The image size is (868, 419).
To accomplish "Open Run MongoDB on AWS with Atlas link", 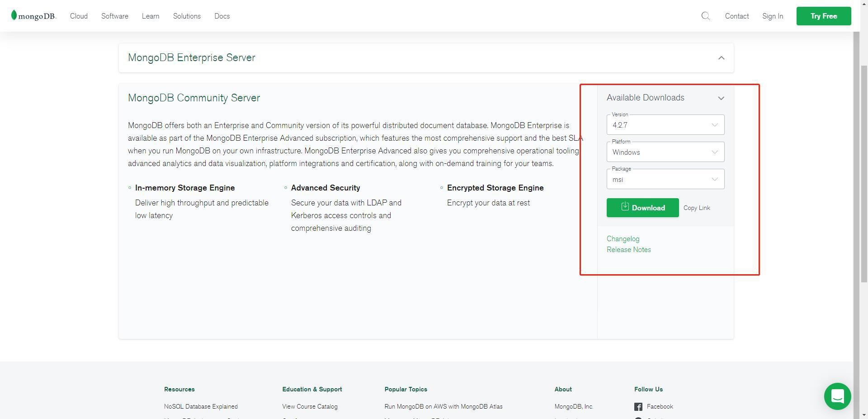I will pyautogui.click(x=443, y=406).
